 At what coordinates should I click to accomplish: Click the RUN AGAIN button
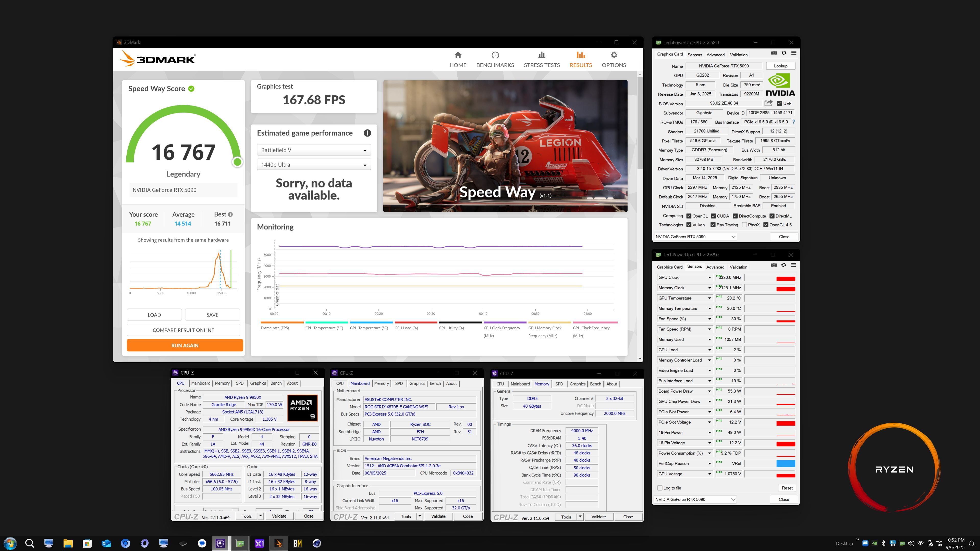185,345
